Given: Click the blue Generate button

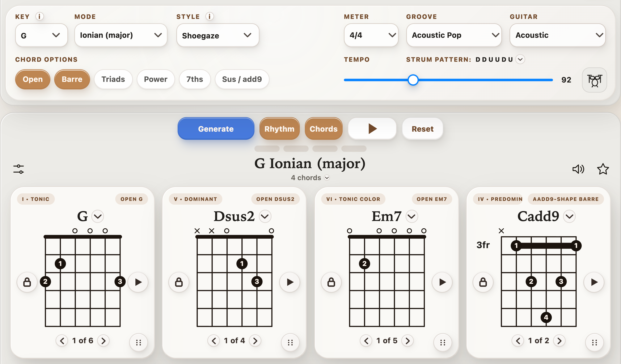Looking at the screenshot, I should [x=216, y=129].
